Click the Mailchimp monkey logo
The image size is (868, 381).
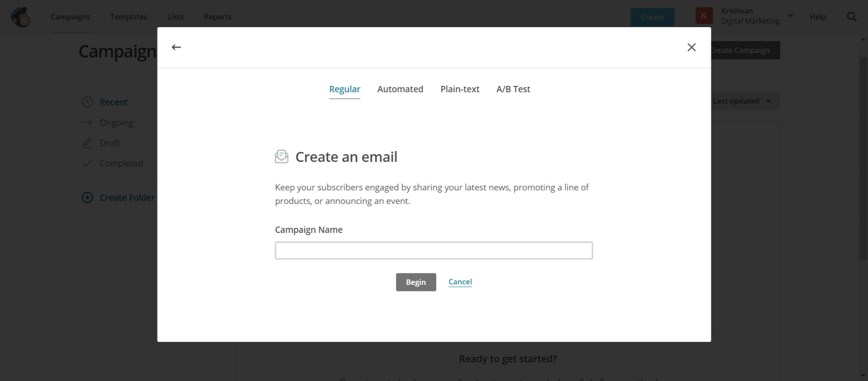[21, 17]
